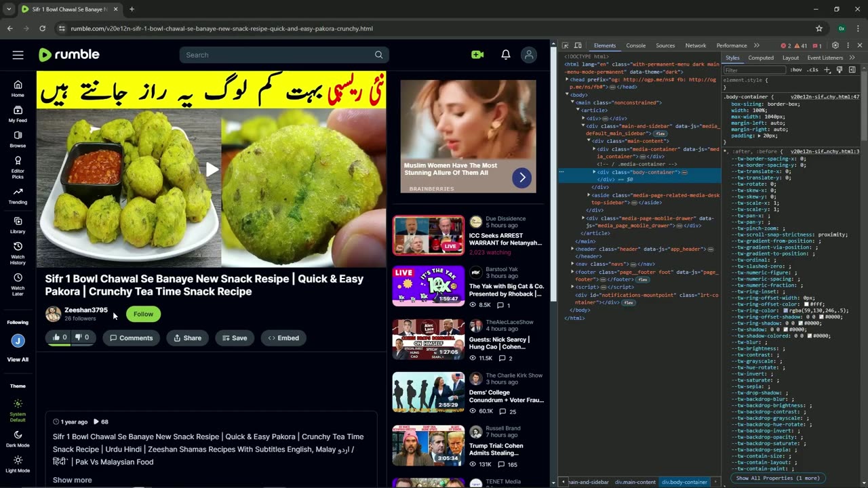Go to Home in sidebar
This screenshot has width=868, height=488.
(18, 88)
